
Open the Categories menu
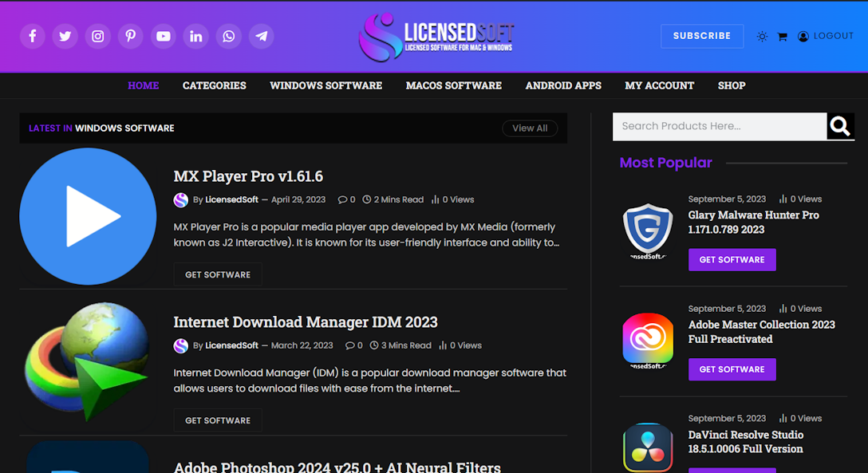214,85
